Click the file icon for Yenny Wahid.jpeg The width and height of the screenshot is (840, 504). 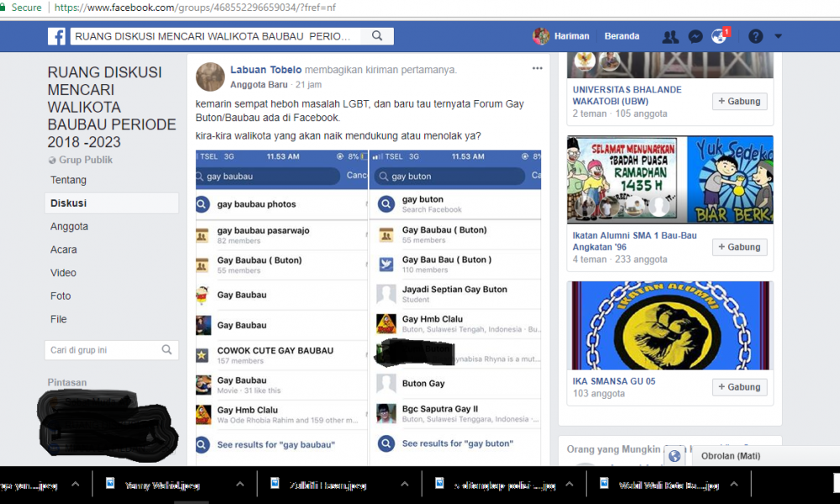point(110,483)
